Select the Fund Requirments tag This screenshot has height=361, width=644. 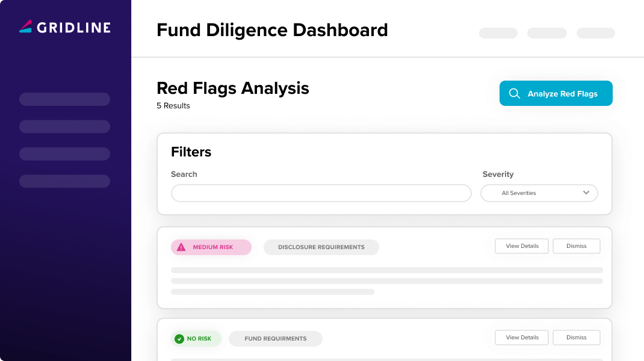pos(275,339)
